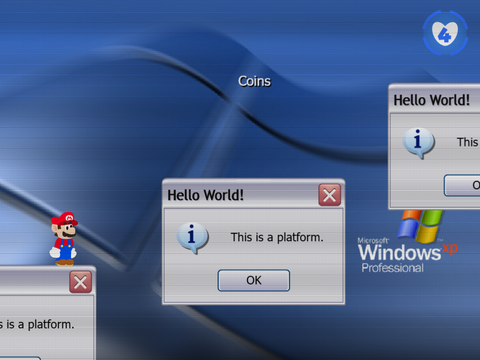Screen dimensions: 480x360
Task: Click the "Professional" text under Windows
Action: tap(393, 268)
